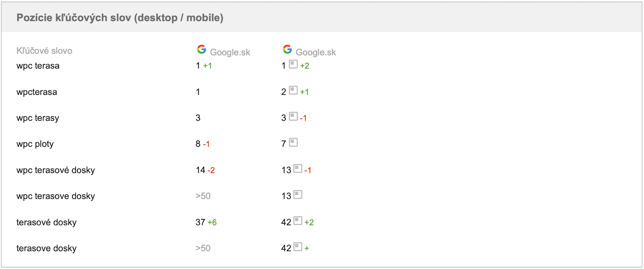Open the mobile snapshot icon for wpcterasa
Screen dimensions: 644x269
tap(293, 90)
